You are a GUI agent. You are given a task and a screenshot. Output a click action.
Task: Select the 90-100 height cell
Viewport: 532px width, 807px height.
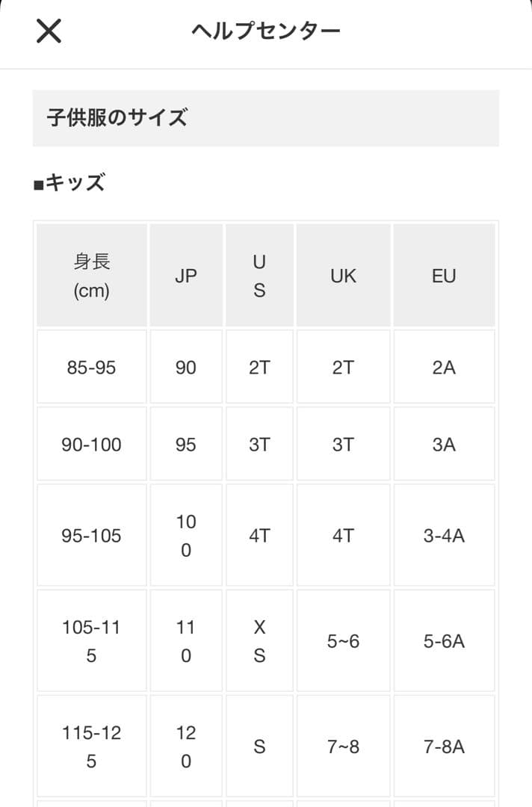(92, 445)
